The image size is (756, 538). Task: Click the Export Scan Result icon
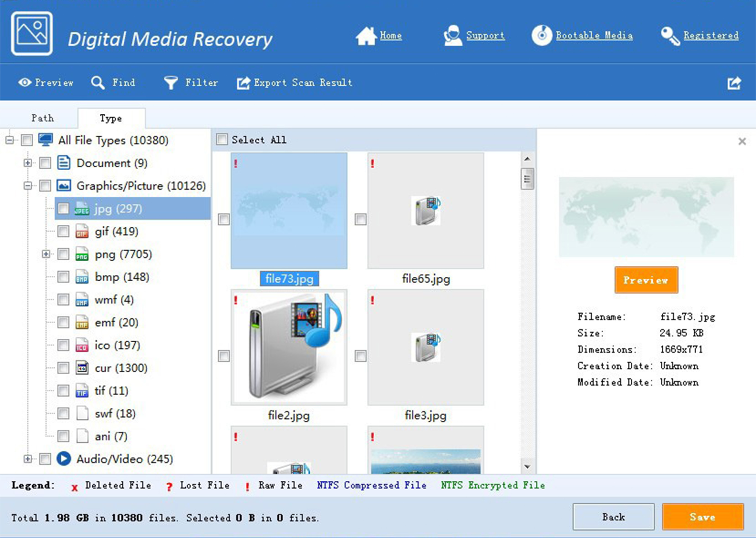tap(243, 83)
